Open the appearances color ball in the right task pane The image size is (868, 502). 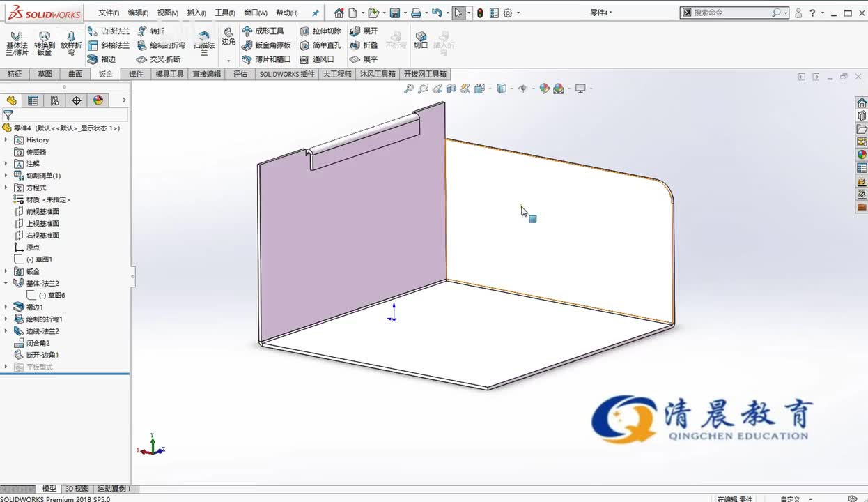(862, 155)
